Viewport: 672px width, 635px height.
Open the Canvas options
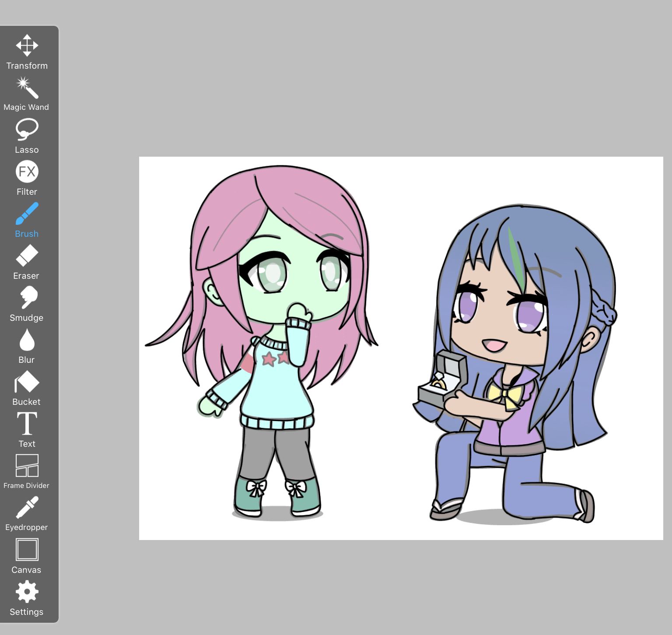(x=27, y=556)
